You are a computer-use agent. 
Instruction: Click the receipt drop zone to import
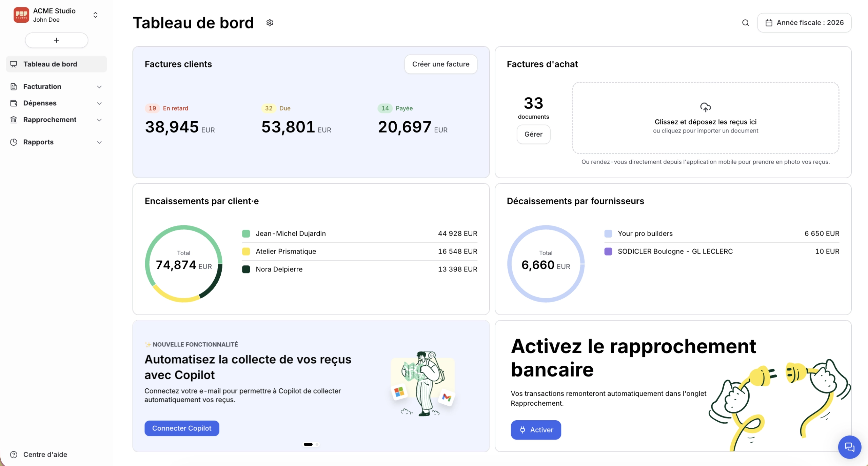tap(706, 118)
